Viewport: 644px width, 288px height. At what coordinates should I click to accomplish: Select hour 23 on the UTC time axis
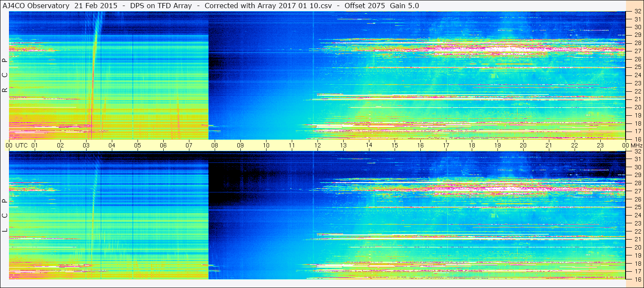click(600, 145)
